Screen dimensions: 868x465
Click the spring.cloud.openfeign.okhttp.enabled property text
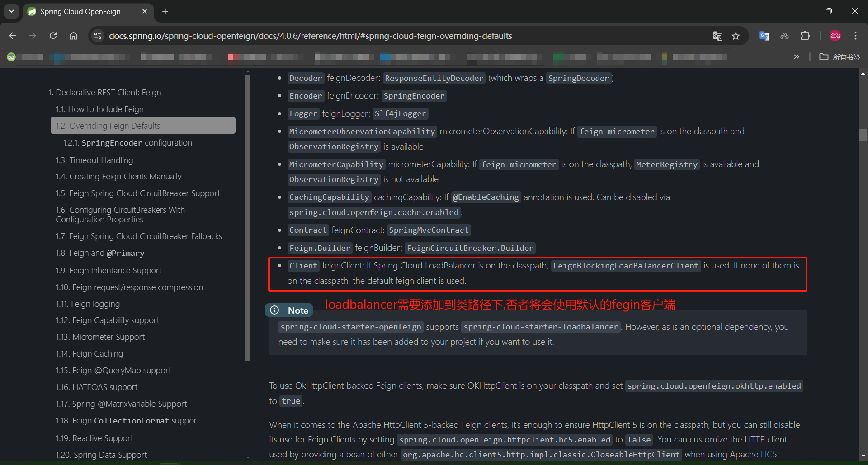click(x=714, y=386)
